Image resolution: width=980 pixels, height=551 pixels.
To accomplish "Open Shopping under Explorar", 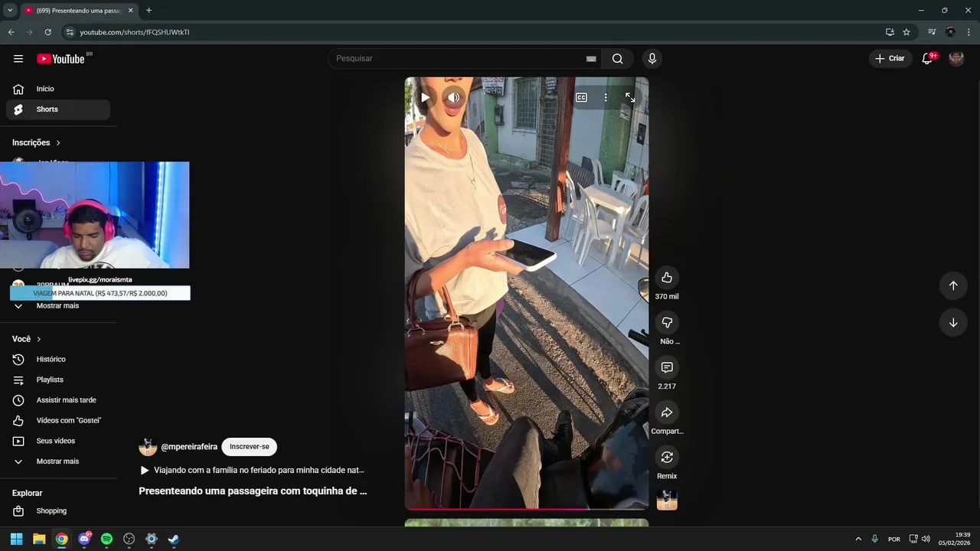I will tap(58, 510).
